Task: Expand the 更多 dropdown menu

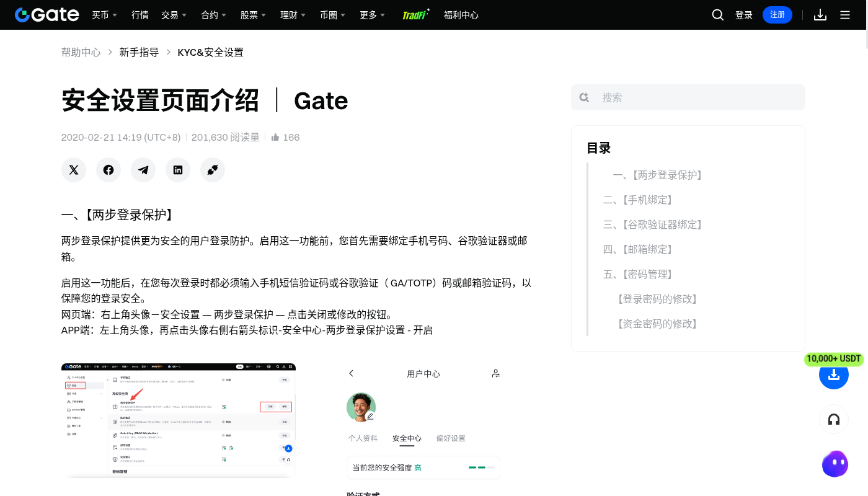Action: 372,15
